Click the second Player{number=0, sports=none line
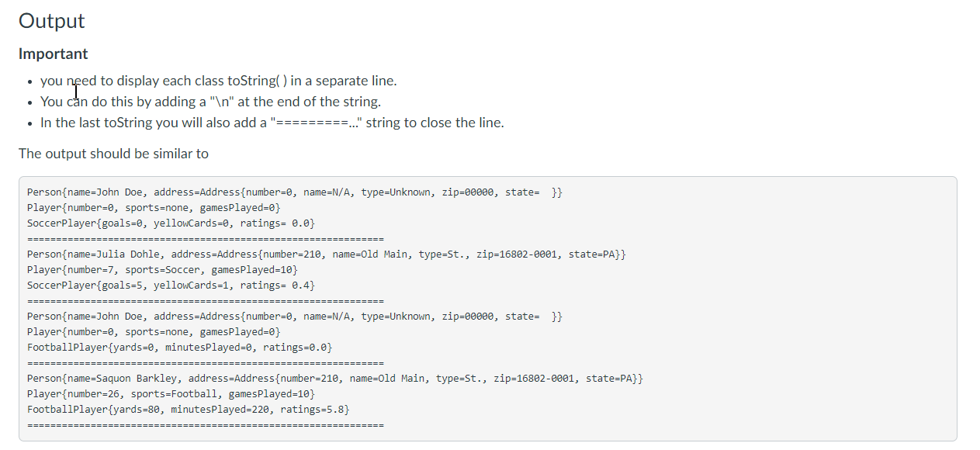Image resolution: width=980 pixels, height=450 pixels. [154, 331]
